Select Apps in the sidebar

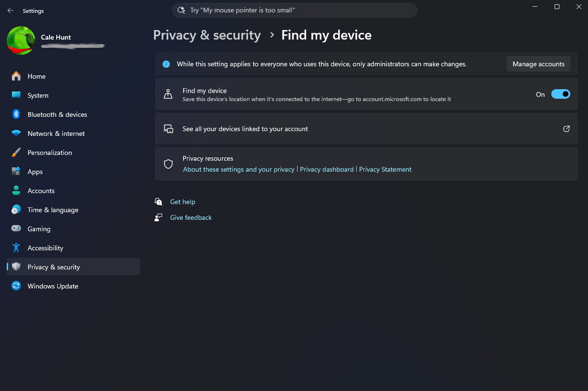[73, 172]
